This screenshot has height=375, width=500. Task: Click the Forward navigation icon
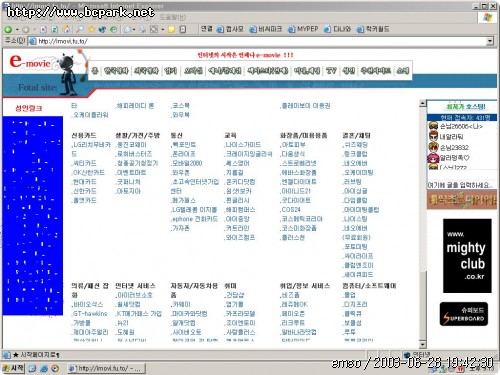[x=25, y=30]
